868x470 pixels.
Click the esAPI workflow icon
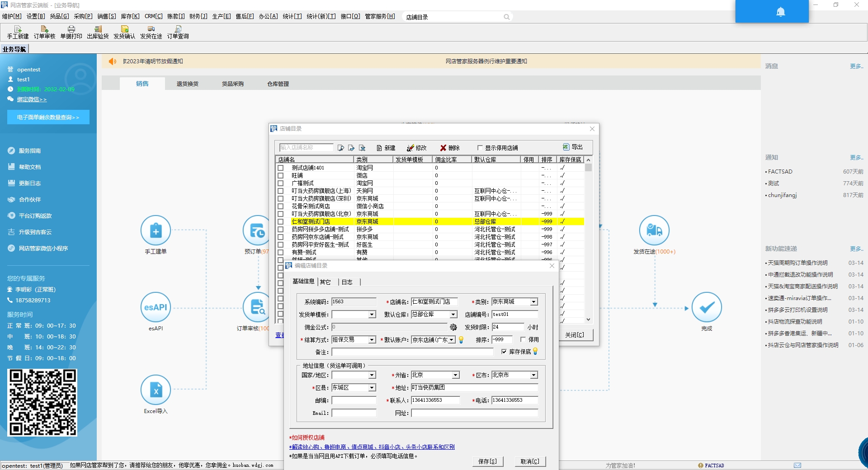pos(156,307)
